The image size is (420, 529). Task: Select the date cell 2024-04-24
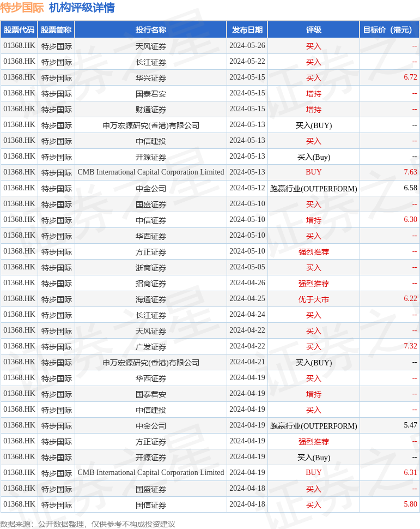247,315
